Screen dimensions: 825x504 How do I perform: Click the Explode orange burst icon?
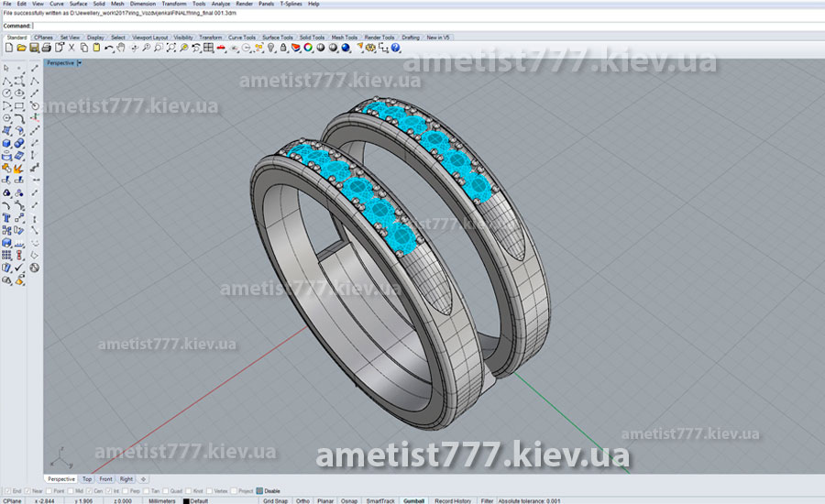tap(19, 169)
